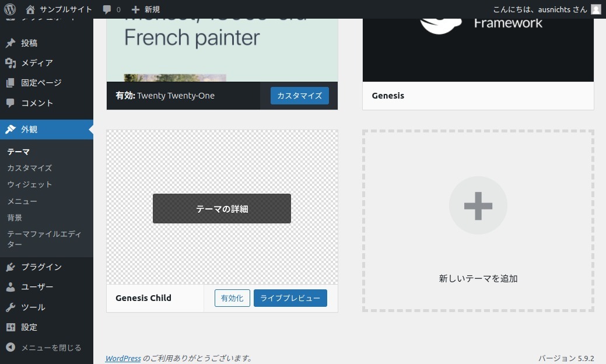This screenshot has height=364, width=606.
Task: Follow the WordPress footer link
Action: [123, 358]
